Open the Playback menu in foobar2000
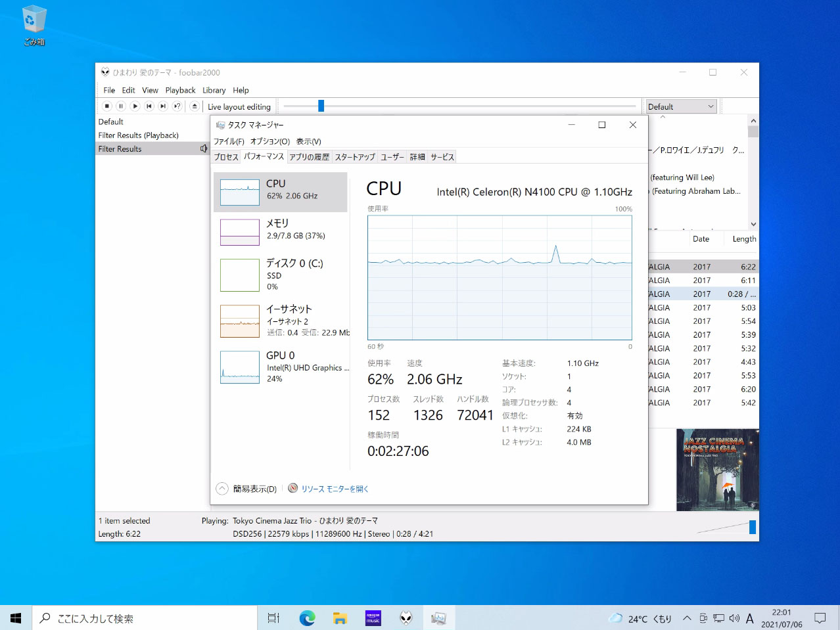840x630 pixels. [179, 90]
